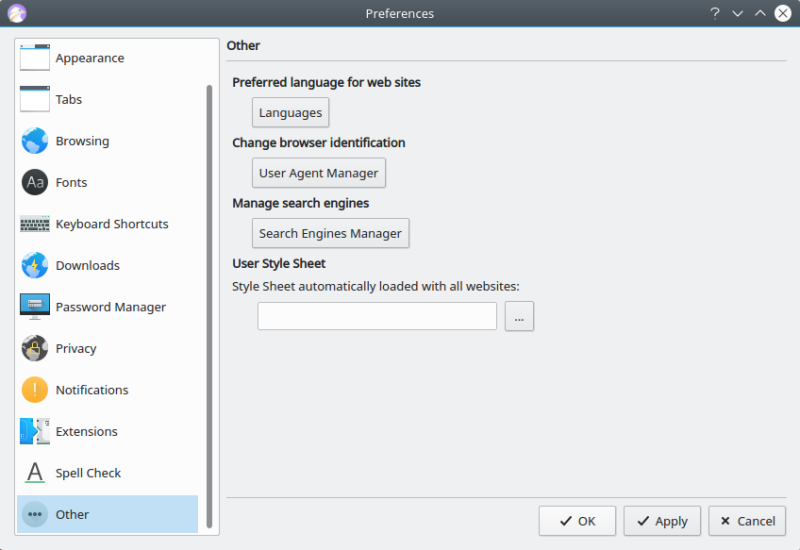Viewport: 800px width, 550px height.
Task: Click the Notifications warning icon
Action: pos(35,390)
